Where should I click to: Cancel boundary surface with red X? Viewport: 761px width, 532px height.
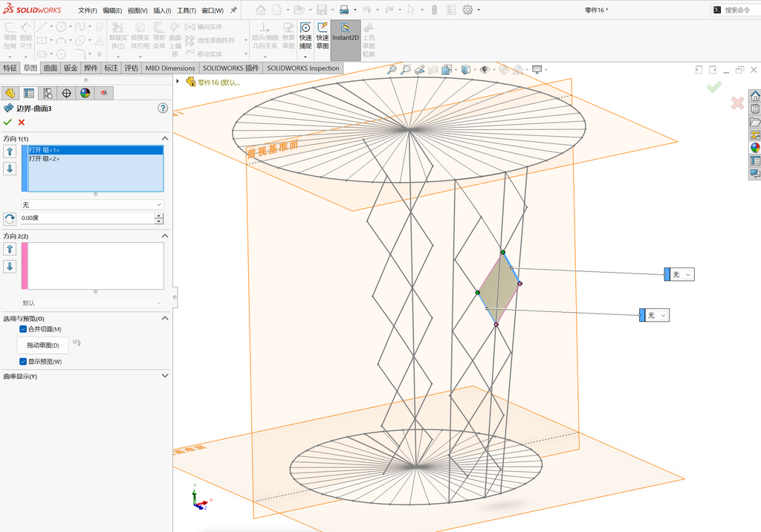(22, 123)
